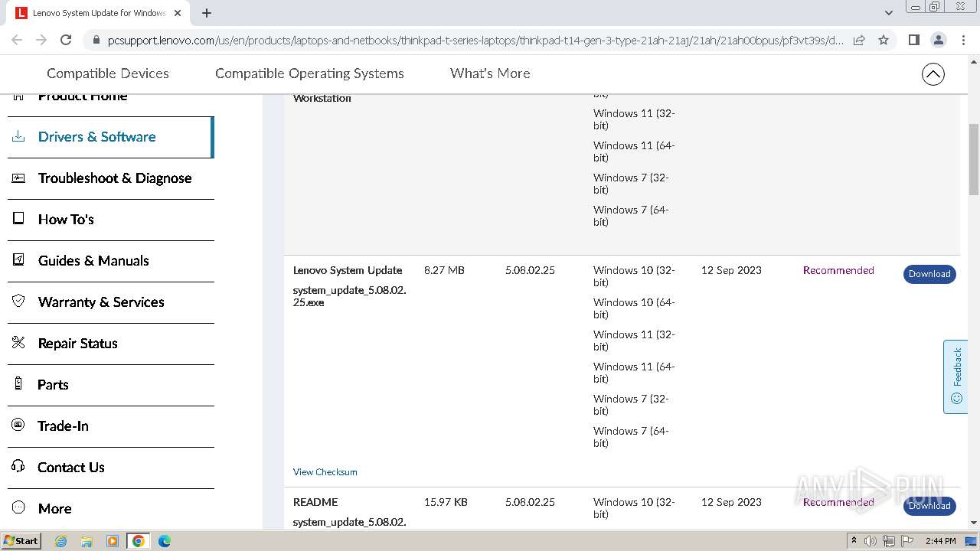Open the Feedback side tab

[x=955, y=377]
